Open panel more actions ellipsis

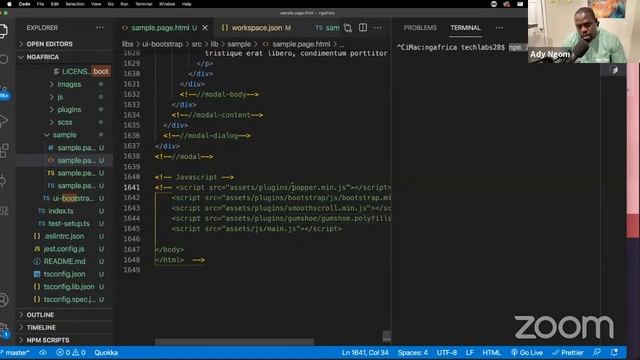[499, 28]
